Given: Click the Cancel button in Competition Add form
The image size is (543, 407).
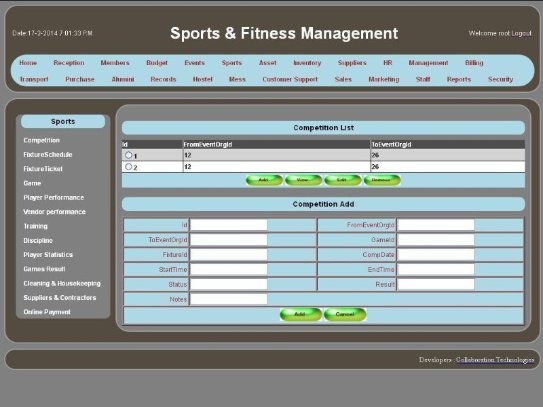Looking at the screenshot, I should pyautogui.click(x=345, y=314).
